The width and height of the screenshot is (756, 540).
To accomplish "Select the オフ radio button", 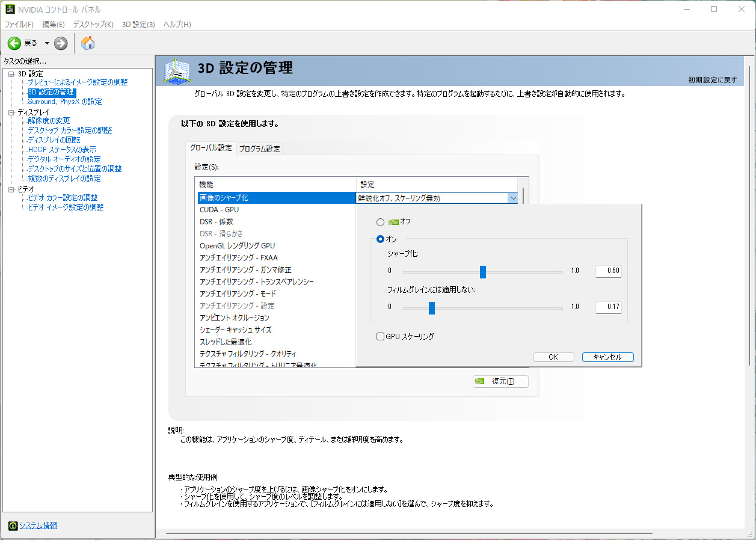I will coord(380,222).
